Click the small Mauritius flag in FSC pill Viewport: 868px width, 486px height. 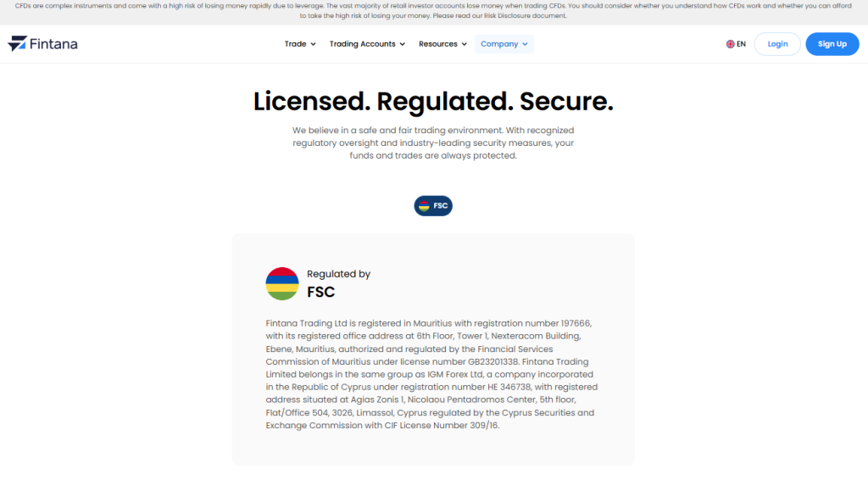[424, 206]
